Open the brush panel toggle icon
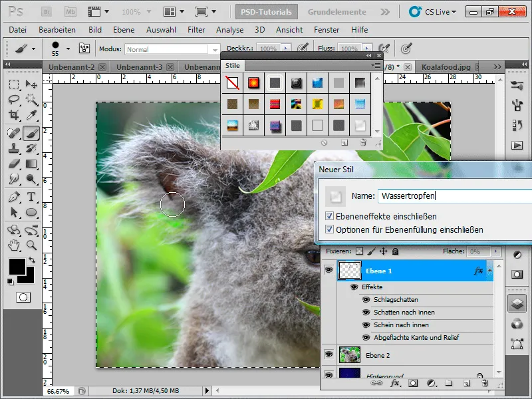The height and width of the screenshot is (399, 532). (84, 49)
